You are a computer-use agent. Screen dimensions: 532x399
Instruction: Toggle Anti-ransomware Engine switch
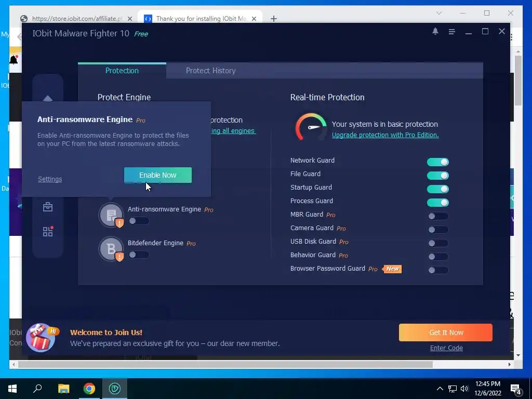tap(138, 221)
